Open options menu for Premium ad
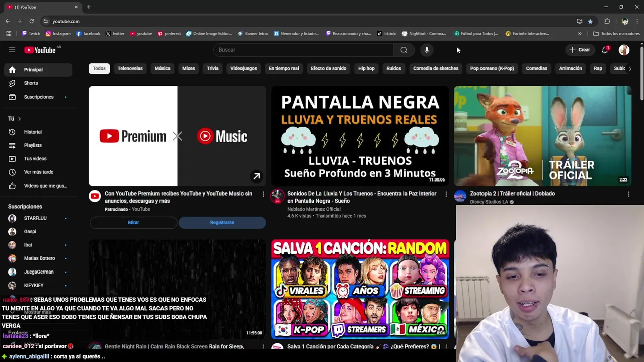Screen dimensions: 644x362 coord(263,194)
